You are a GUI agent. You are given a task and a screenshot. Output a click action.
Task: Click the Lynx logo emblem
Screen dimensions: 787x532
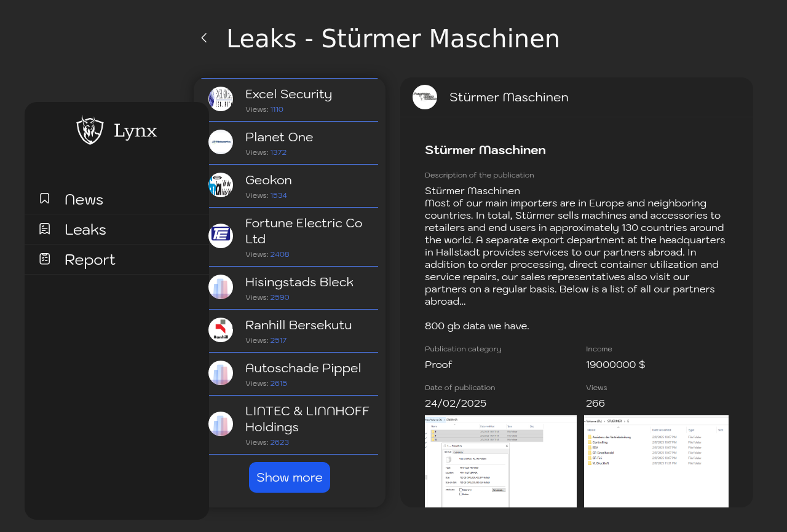[90, 130]
